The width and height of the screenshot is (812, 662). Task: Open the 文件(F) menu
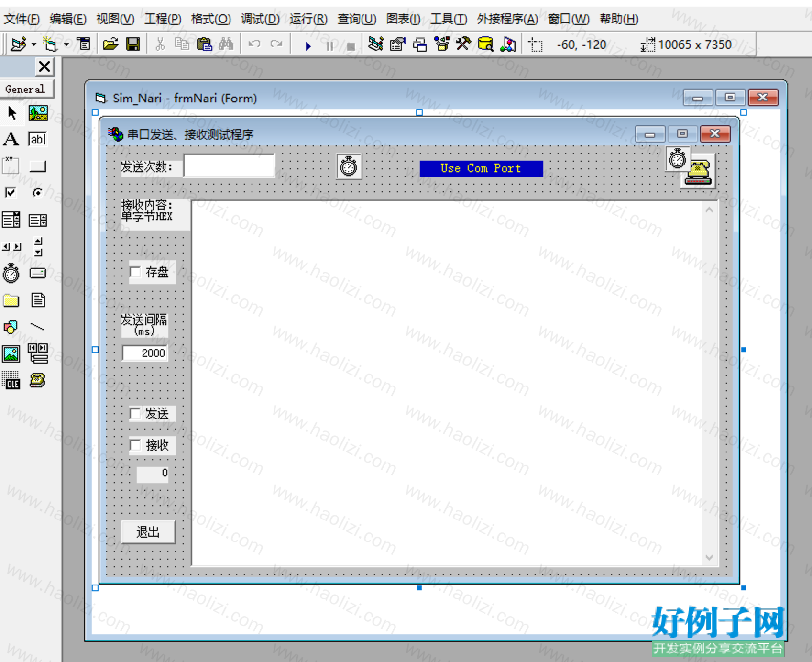(x=22, y=19)
